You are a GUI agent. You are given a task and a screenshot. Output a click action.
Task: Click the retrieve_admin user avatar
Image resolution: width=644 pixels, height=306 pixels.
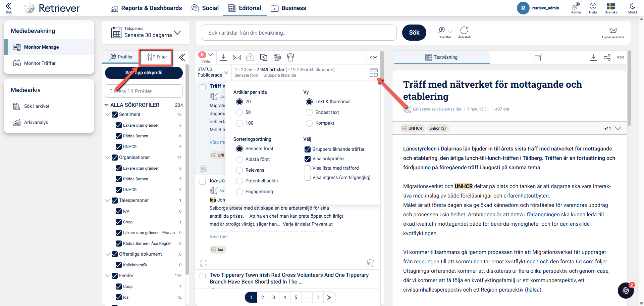[x=523, y=8]
